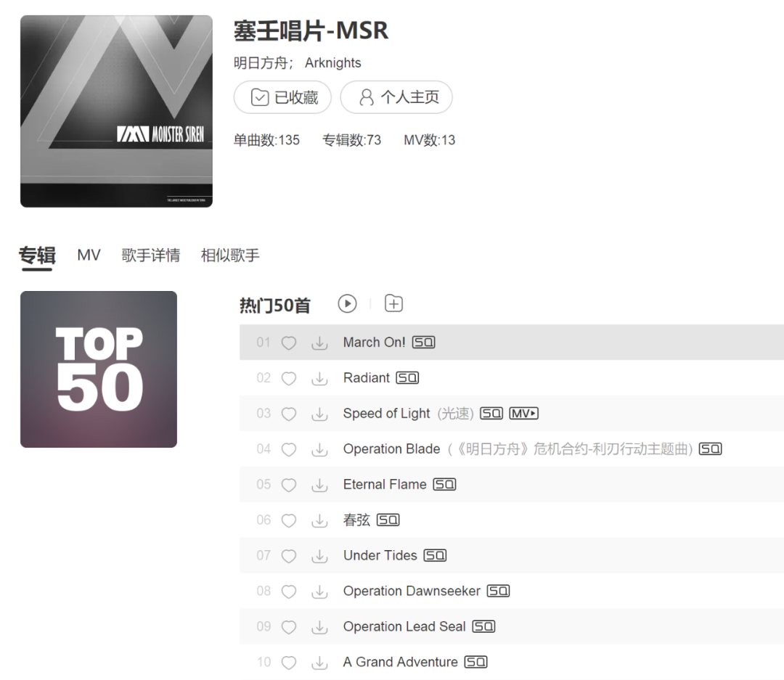
Task: Download the song A Grand Adventure
Action: point(319,662)
